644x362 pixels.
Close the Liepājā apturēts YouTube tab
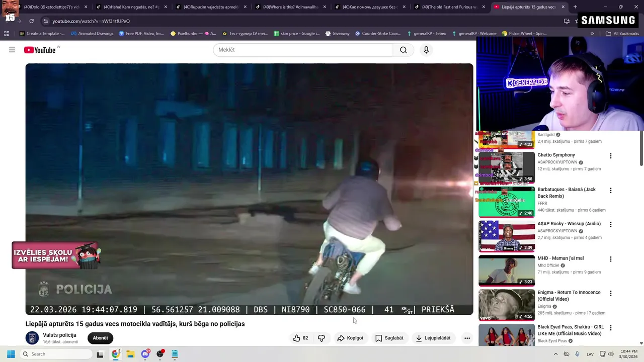[563, 7]
